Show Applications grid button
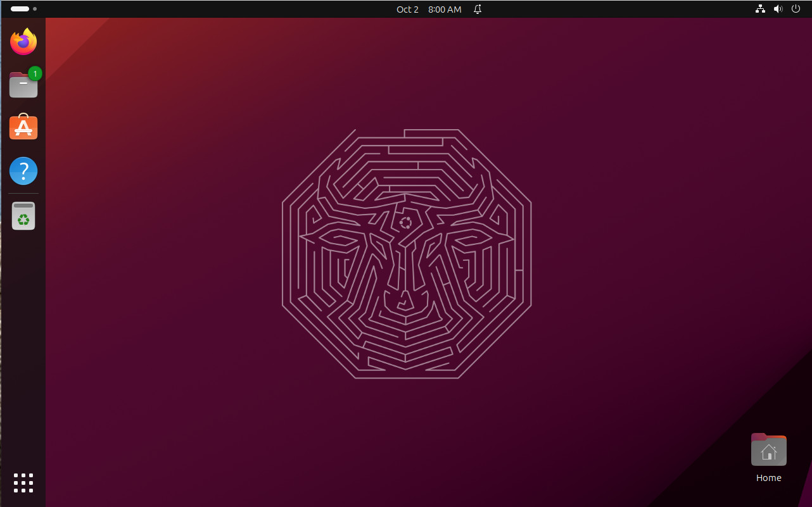 pyautogui.click(x=23, y=482)
